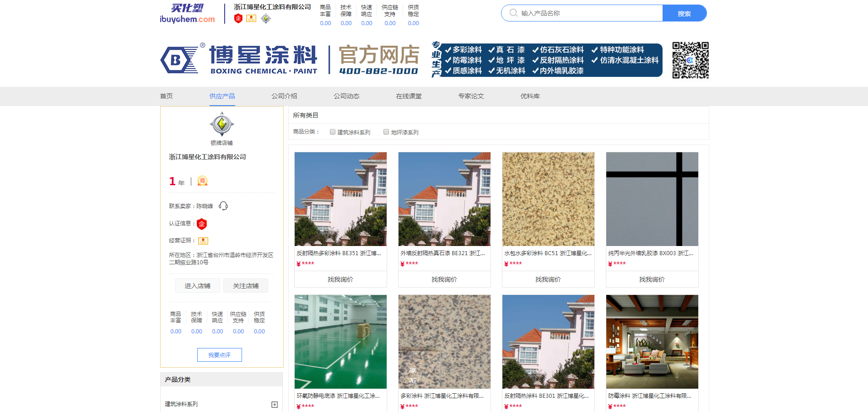The width and height of the screenshot is (868, 412).
Task: Tick the 地坪漆系列 checkbox
Action: (x=386, y=132)
